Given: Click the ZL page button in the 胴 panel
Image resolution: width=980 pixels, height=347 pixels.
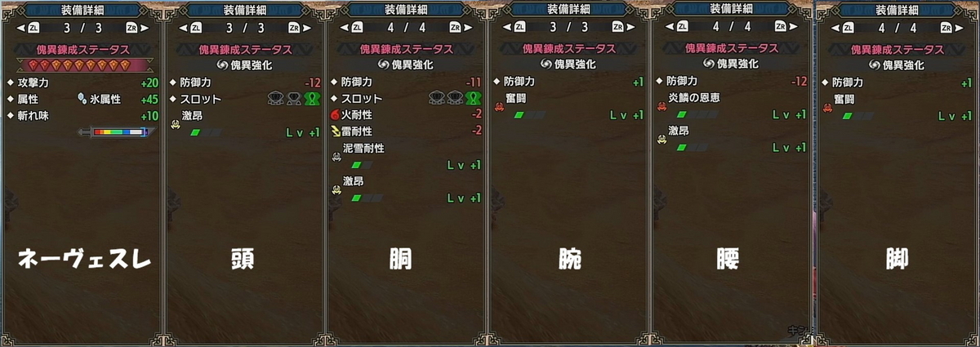Looking at the screenshot, I should [x=360, y=26].
